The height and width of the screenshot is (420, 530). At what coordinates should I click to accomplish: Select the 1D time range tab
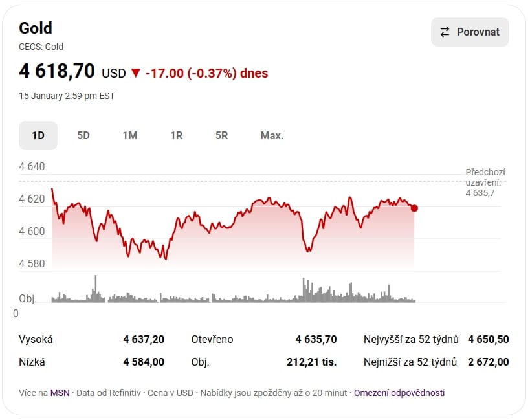coord(38,135)
